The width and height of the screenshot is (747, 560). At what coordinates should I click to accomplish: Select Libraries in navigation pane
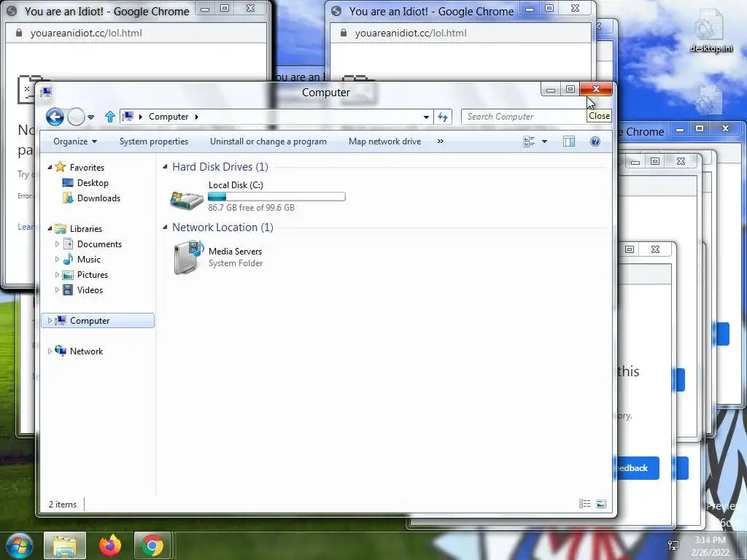(x=86, y=228)
